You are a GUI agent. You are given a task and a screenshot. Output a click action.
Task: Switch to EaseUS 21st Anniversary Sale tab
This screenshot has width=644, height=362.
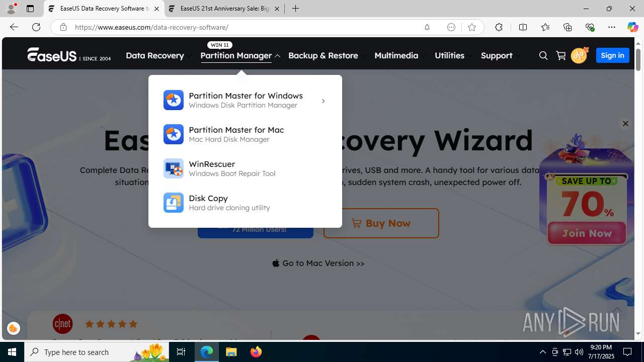224,9
